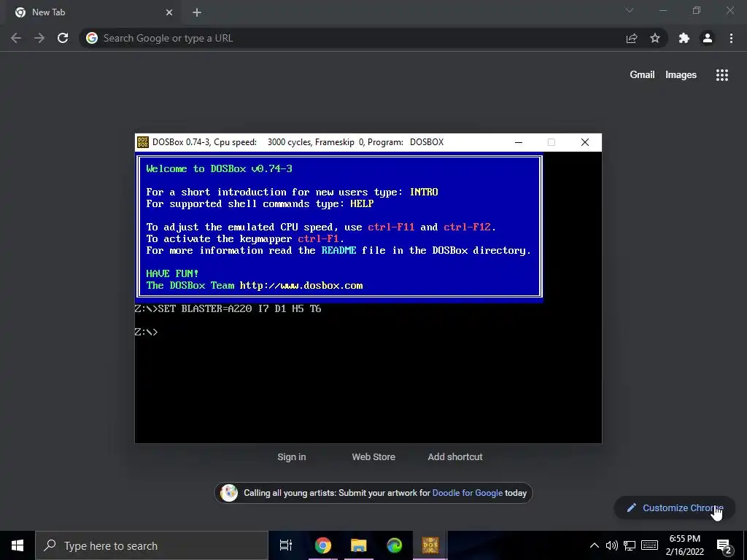Open the notification center icon
This screenshot has width=747, height=560.
click(x=724, y=545)
